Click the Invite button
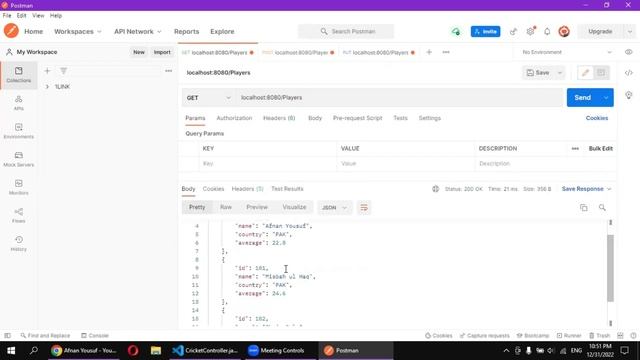 pyautogui.click(x=485, y=31)
